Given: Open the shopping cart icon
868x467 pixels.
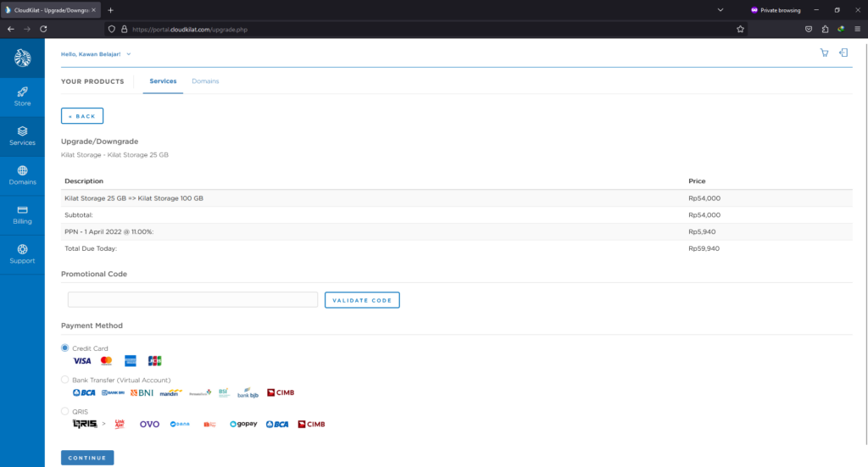Looking at the screenshot, I should [824, 53].
